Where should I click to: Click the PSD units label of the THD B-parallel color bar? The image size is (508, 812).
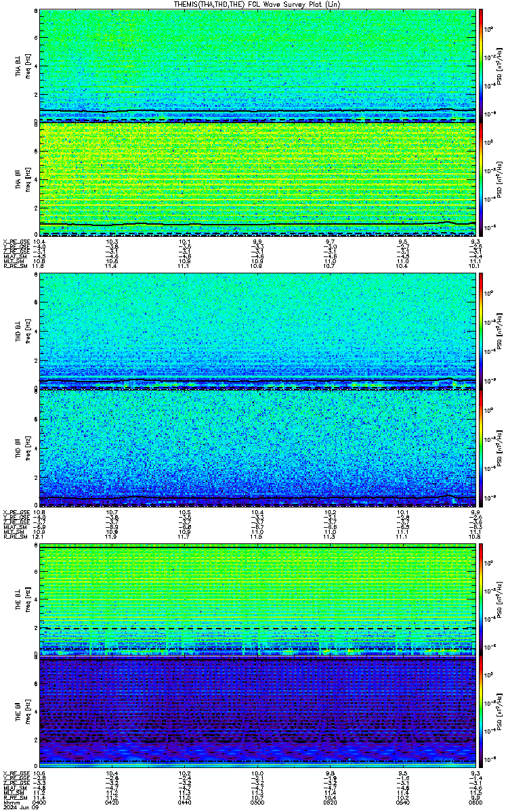tap(500, 448)
